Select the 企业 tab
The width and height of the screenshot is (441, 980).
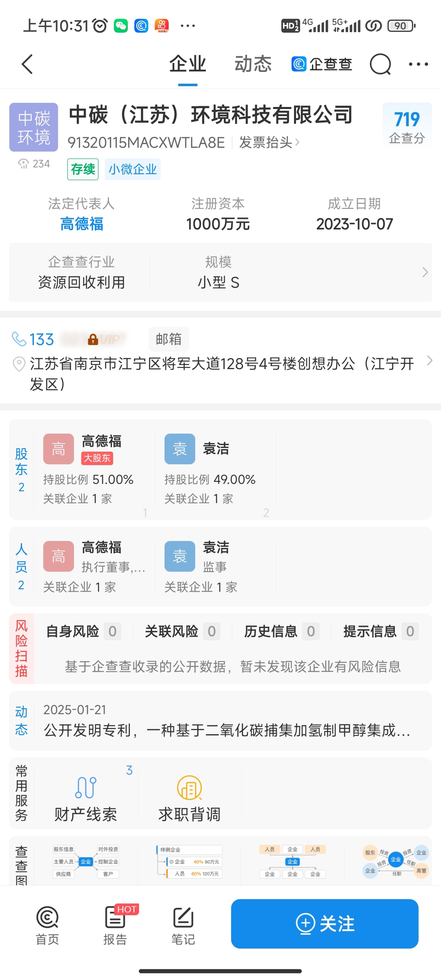pos(188,64)
